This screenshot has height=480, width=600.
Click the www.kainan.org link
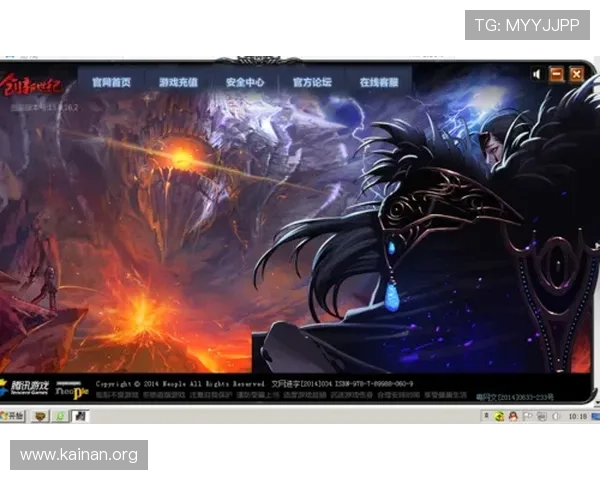point(79,455)
